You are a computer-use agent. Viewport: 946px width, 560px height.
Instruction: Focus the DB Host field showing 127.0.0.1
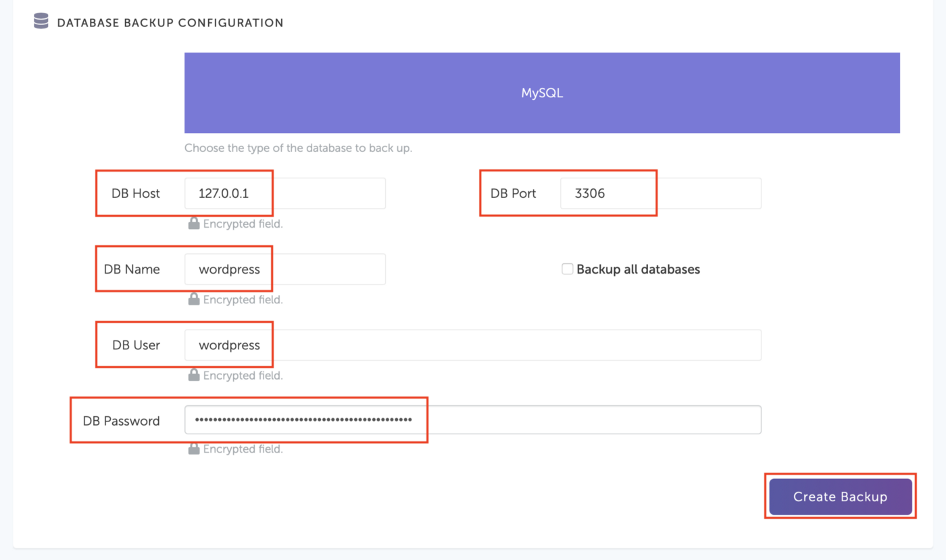(x=284, y=193)
